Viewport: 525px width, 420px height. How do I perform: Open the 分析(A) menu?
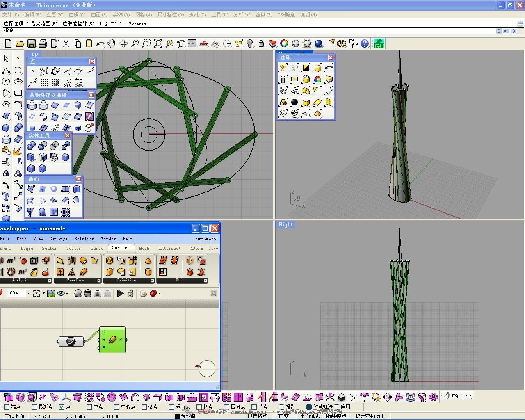242,15
